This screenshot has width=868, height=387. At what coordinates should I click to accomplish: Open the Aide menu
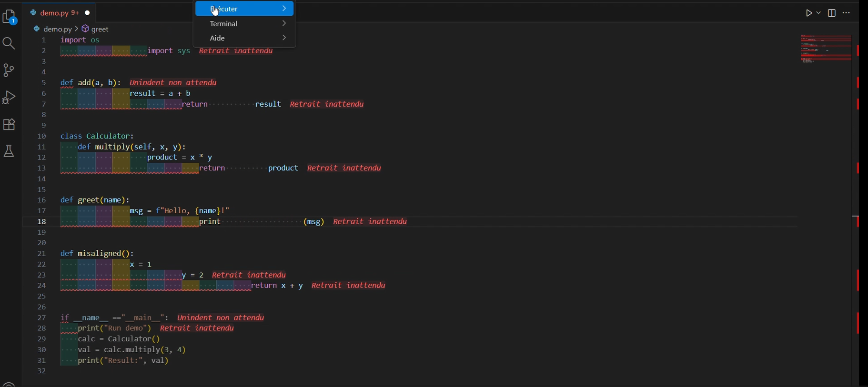tap(244, 38)
